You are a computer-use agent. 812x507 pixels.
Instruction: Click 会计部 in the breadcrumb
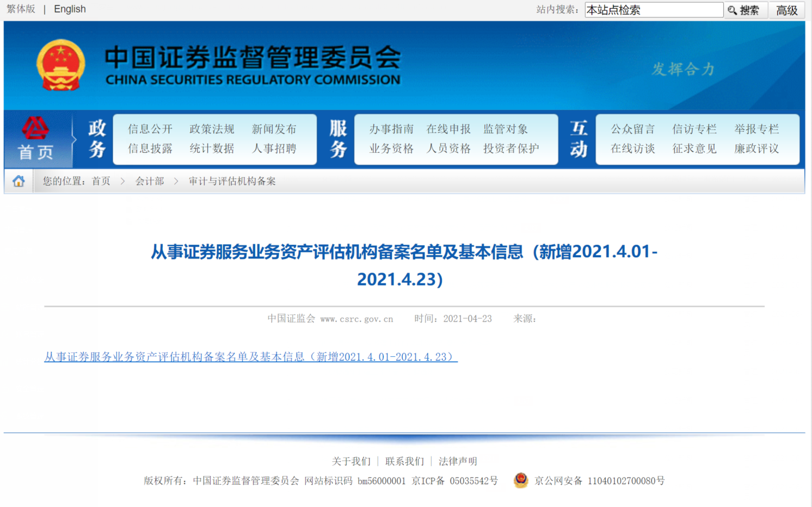(150, 181)
